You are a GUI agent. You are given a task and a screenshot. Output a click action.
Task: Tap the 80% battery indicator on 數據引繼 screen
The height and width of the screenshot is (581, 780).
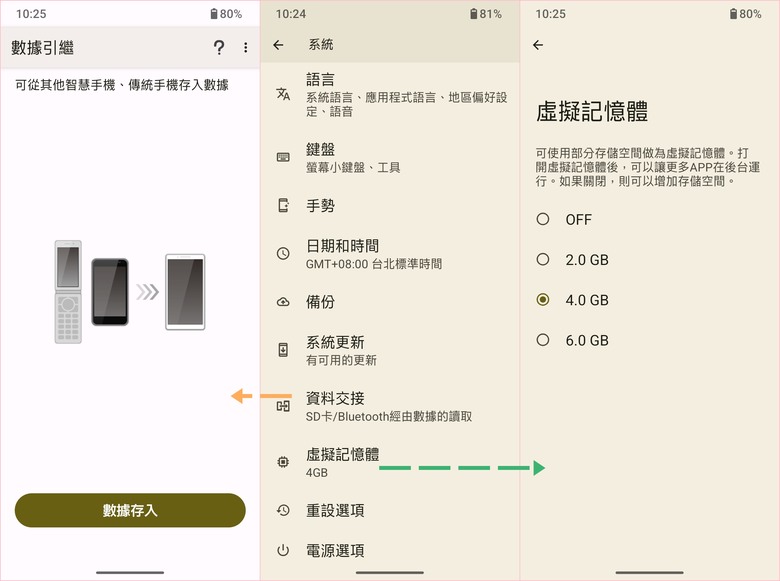[x=226, y=14]
